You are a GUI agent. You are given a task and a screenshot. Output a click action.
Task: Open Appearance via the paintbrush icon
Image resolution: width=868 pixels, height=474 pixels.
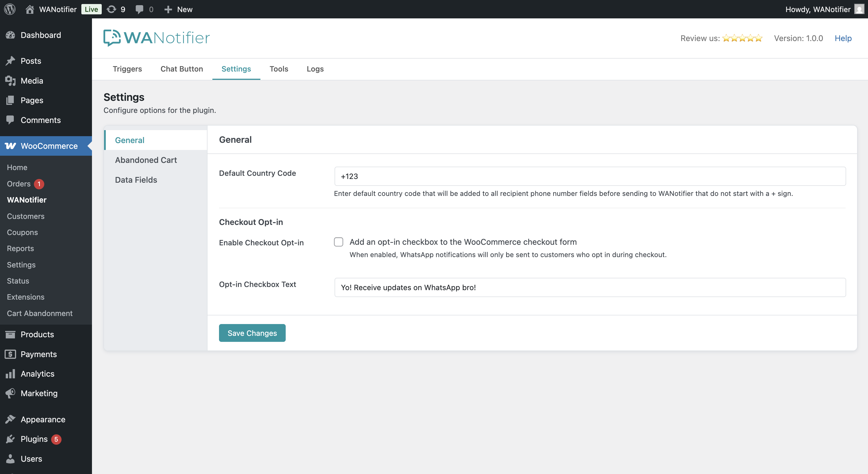coord(10,419)
